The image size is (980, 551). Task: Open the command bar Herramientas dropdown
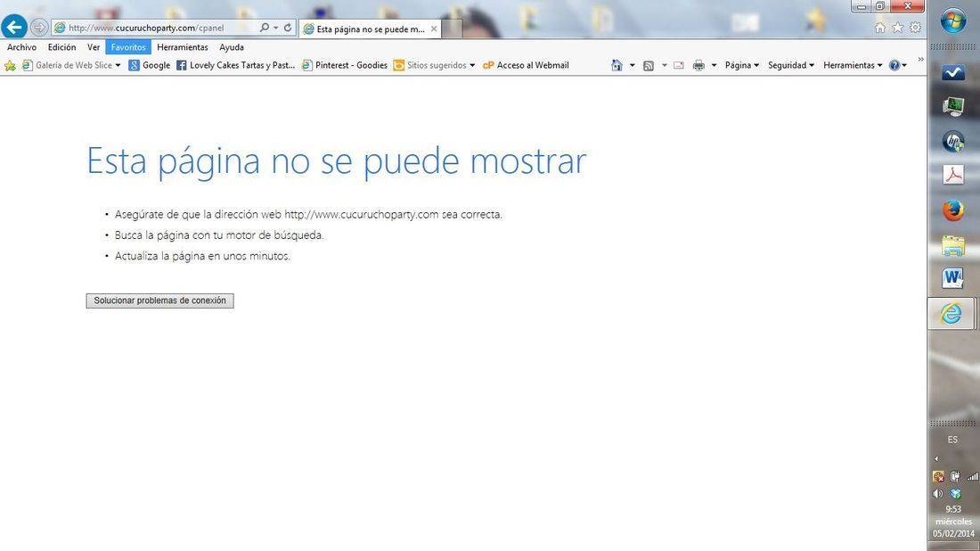click(x=853, y=65)
